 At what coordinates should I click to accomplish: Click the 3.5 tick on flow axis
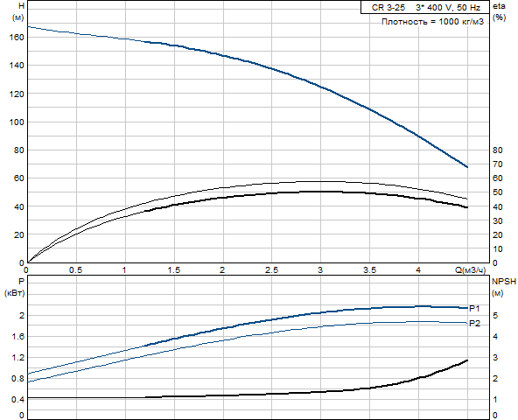click(369, 270)
